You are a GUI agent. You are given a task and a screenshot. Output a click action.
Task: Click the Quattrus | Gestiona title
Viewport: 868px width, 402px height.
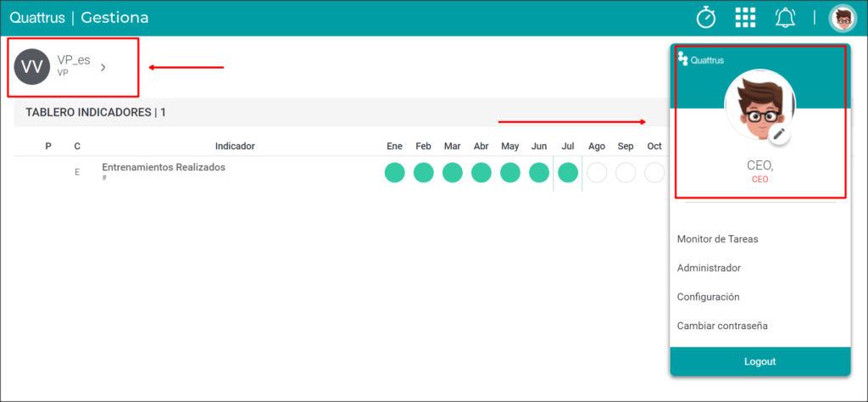pyautogui.click(x=79, y=18)
